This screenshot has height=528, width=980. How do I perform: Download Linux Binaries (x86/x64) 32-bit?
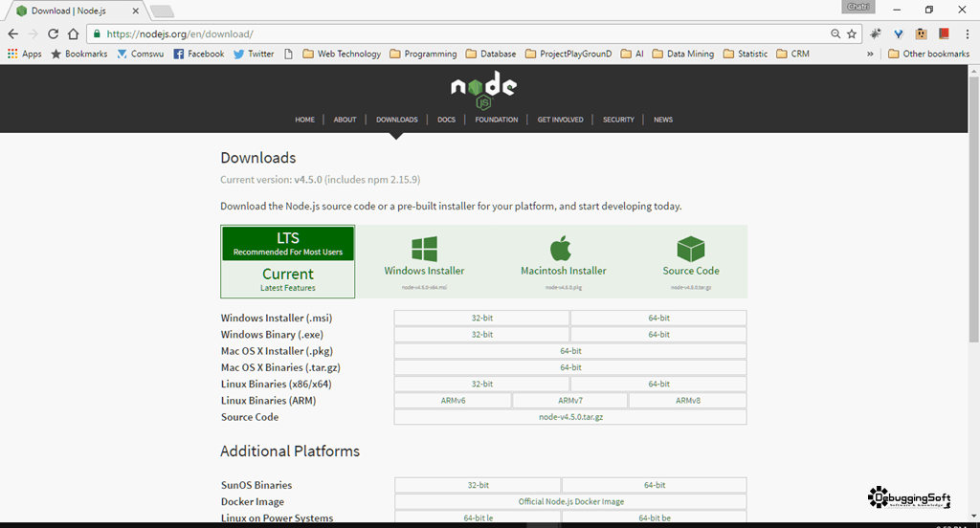coord(482,384)
